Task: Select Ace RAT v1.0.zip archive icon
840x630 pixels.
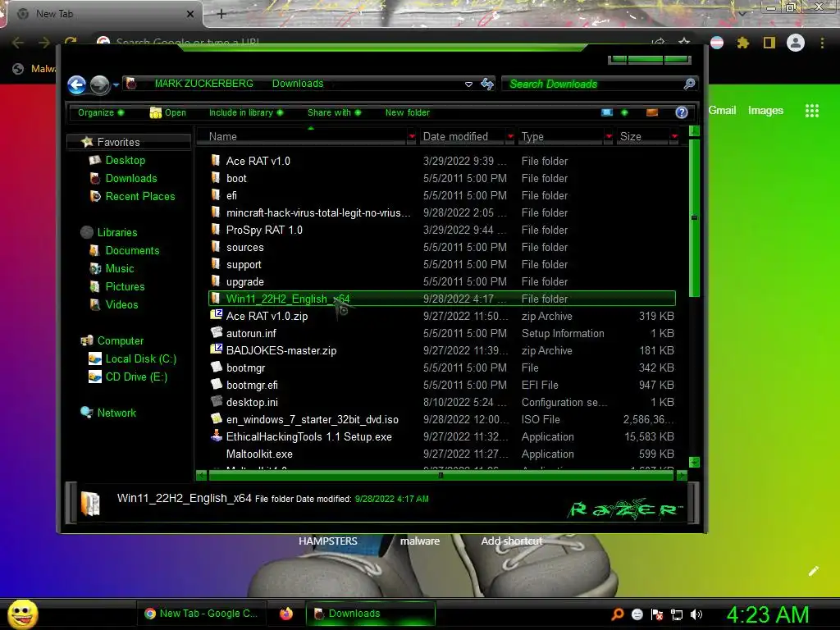Action: point(216,315)
